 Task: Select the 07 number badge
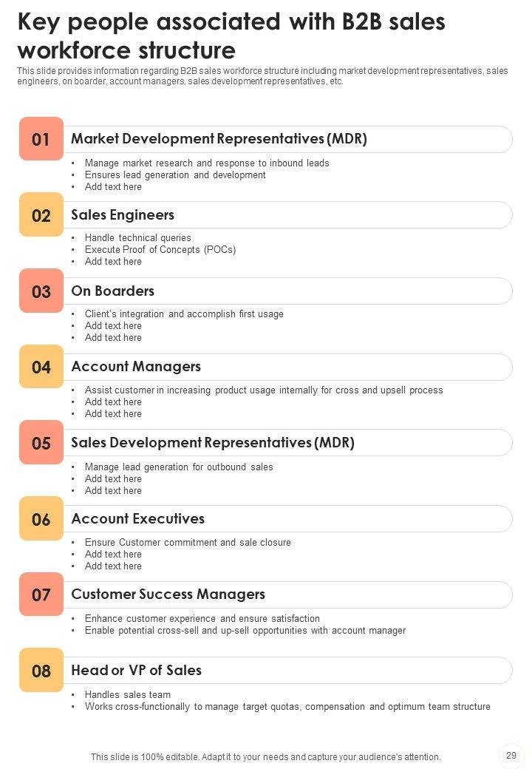41,594
